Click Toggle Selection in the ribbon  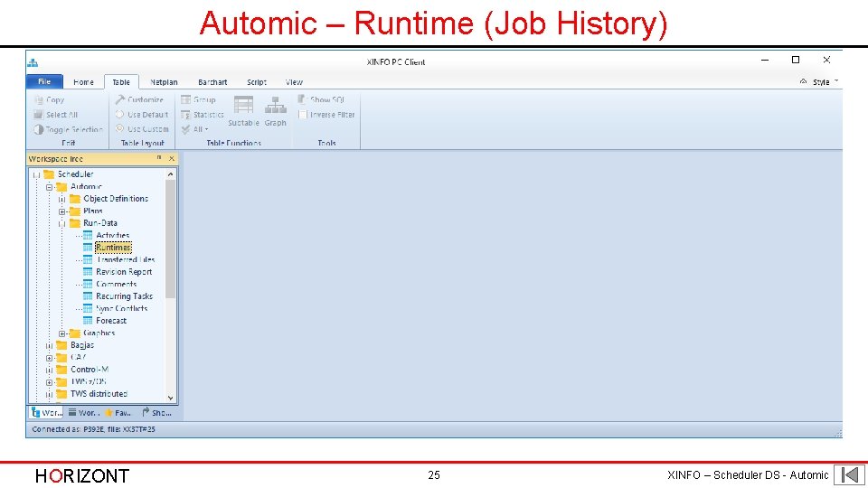point(68,129)
